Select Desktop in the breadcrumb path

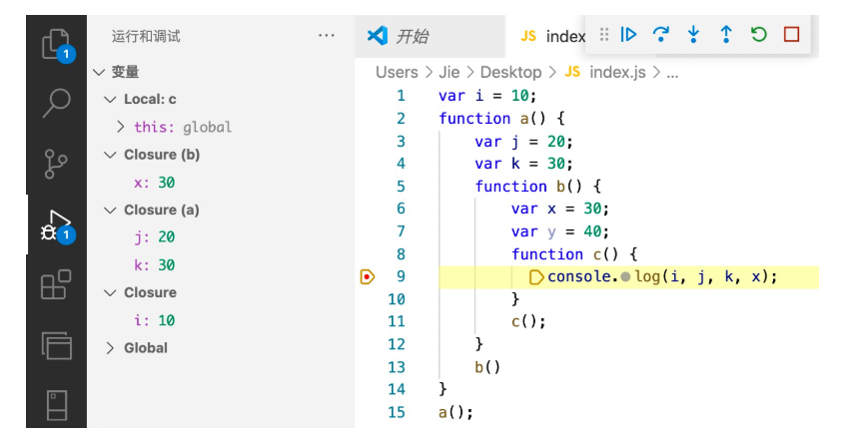(x=511, y=73)
